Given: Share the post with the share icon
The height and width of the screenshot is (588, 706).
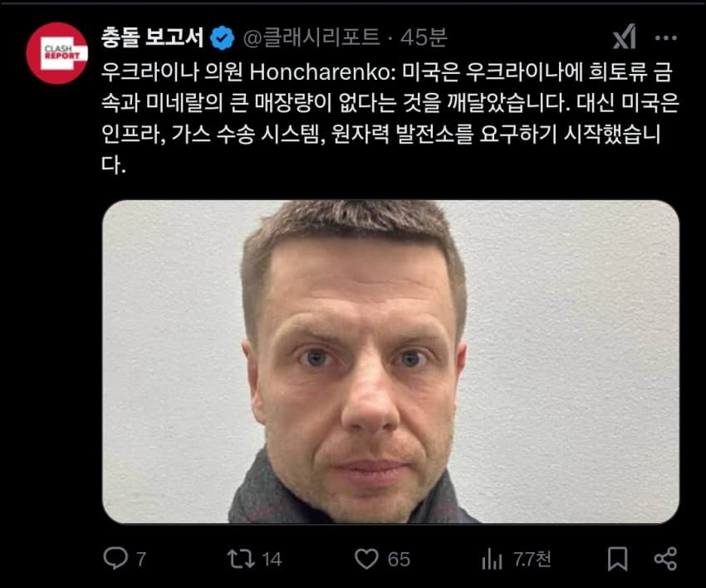Looking at the screenshot, I should (665, 559).
